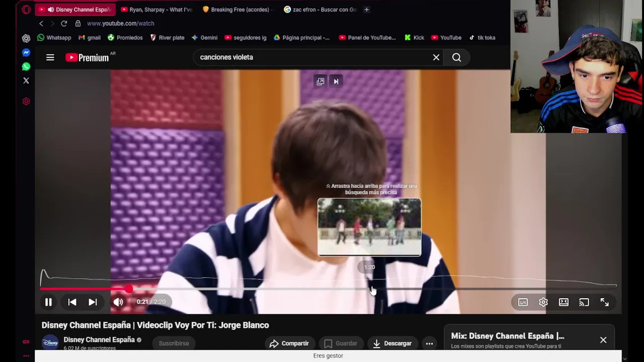Click the video progress bar scrubber
This screenshot has height=362, width=644.
[129, 289]
